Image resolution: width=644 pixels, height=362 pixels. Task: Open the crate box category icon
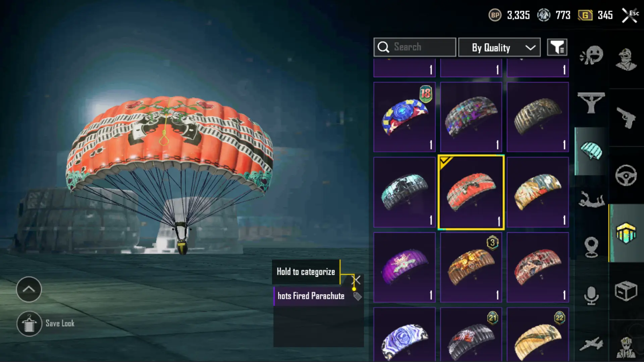[x=626, y=291]
